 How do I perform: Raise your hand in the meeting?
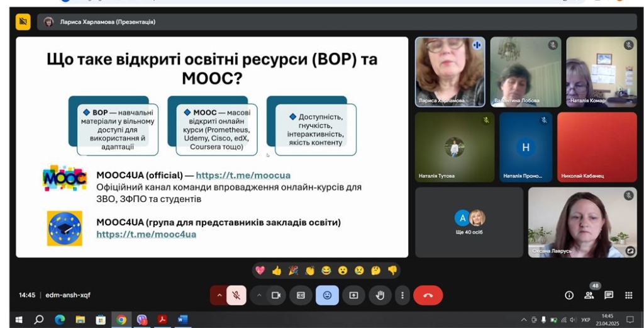[x=380, y=295]
